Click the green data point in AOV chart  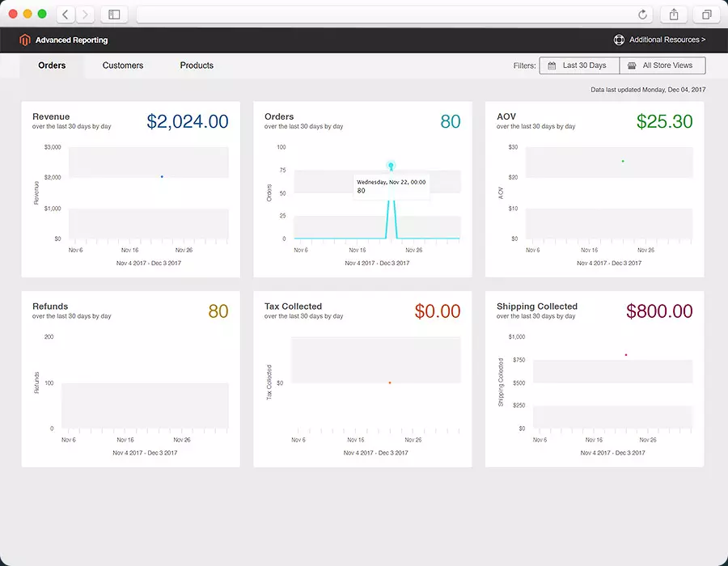[x=623, y=162]
